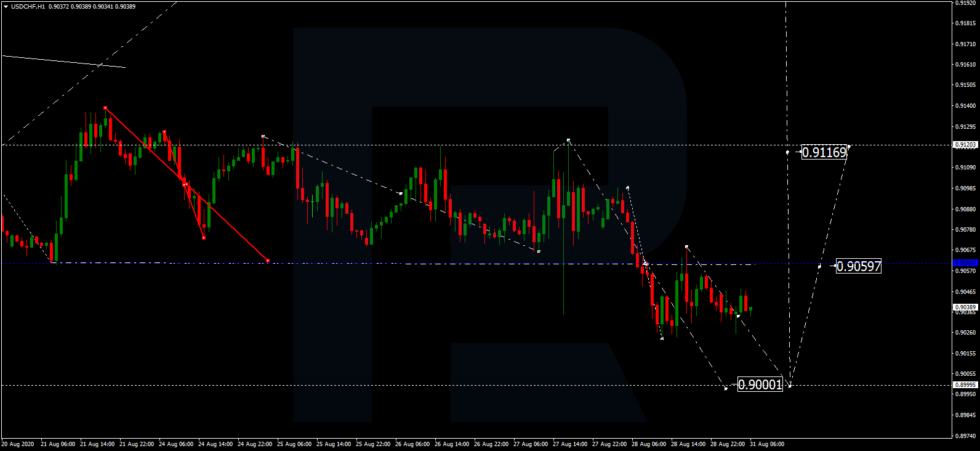Click the 20 Aug 2020 date label

point(18,444)
